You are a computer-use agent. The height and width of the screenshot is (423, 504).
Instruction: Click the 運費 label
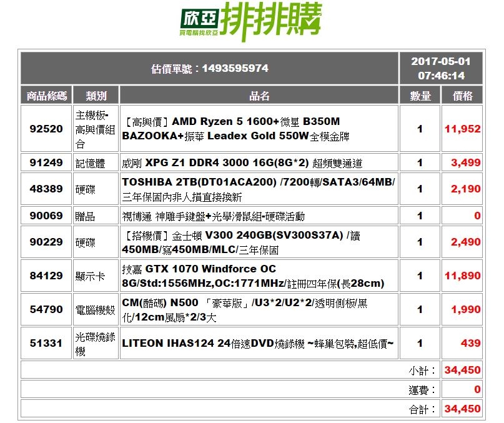[x=422, y=390]
